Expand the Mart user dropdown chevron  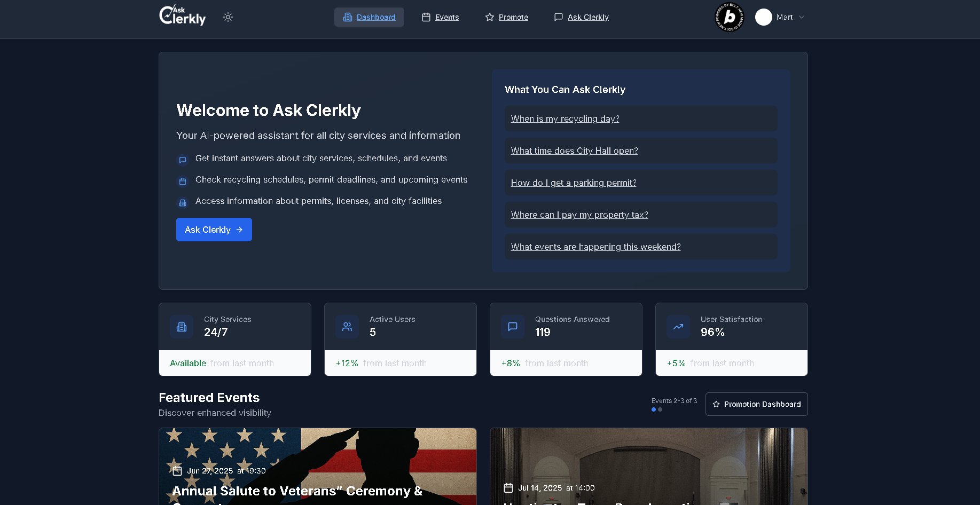802,17
